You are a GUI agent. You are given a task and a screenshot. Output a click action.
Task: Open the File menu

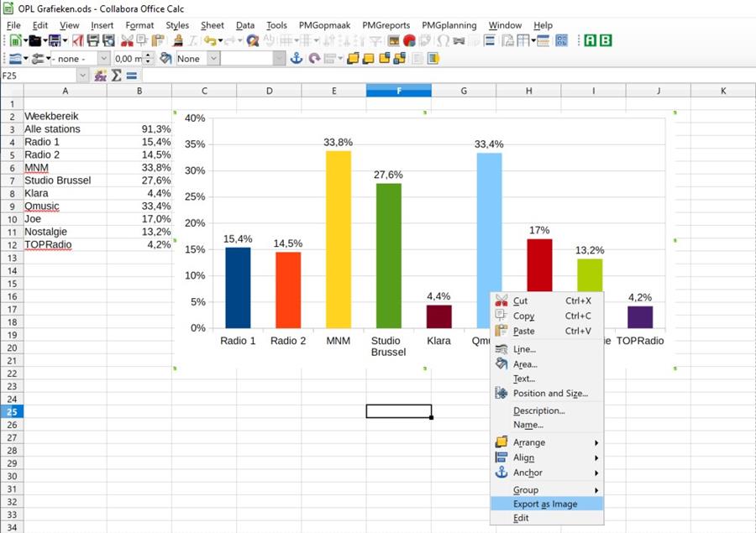13,25
